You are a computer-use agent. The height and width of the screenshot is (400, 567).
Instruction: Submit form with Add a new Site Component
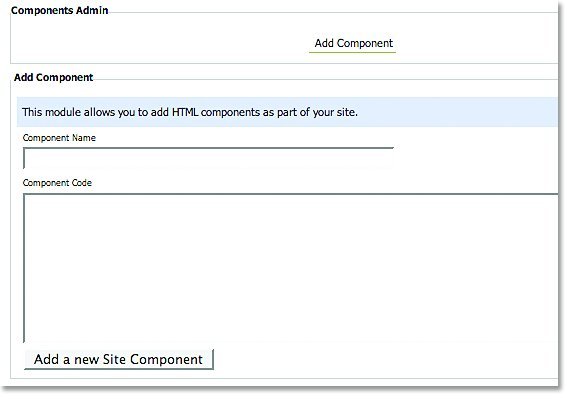tap(119, 359)
